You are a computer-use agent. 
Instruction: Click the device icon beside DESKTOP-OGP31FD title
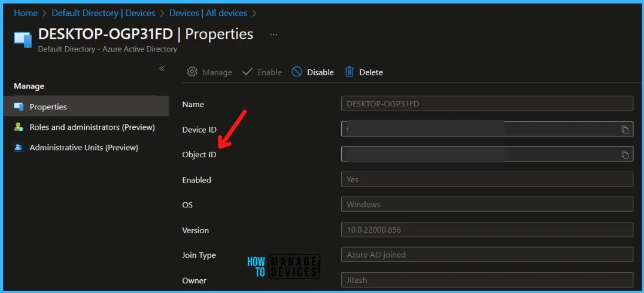(x=23, y=39)
